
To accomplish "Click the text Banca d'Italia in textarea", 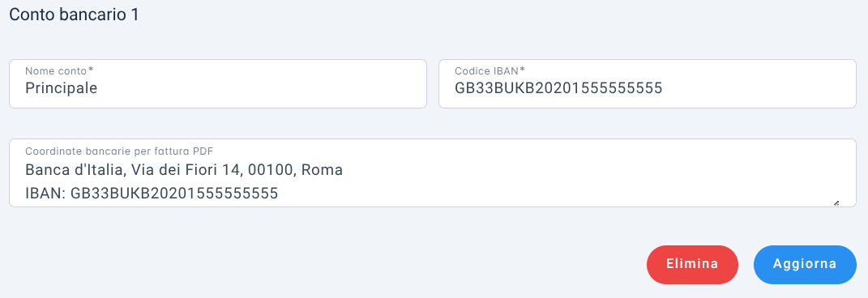I will click(71, 170).
